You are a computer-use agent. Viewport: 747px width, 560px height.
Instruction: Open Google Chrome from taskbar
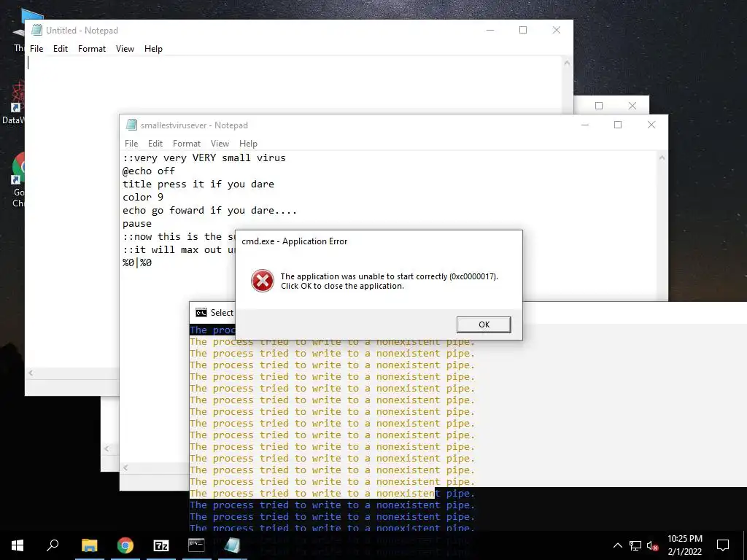pyautogui.click(x=125, y=545)
